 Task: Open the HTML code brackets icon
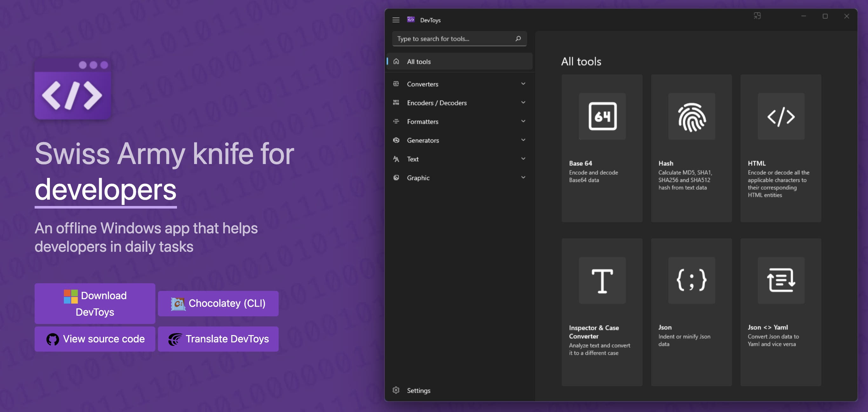[781, 116]
